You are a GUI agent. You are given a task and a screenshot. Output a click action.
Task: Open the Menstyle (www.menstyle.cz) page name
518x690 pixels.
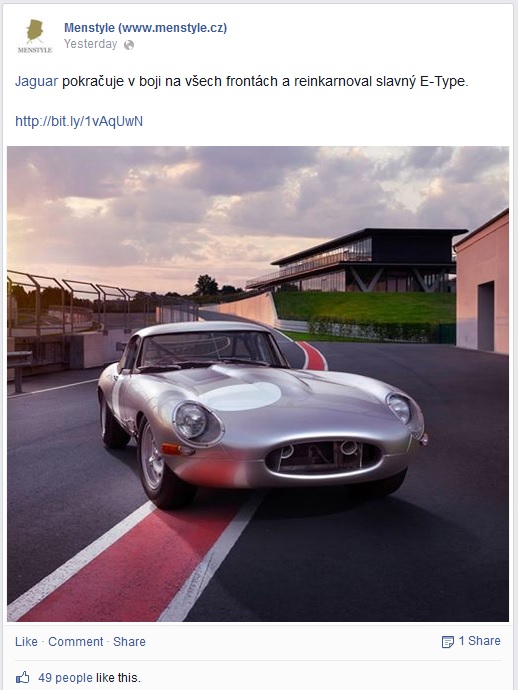146,28
